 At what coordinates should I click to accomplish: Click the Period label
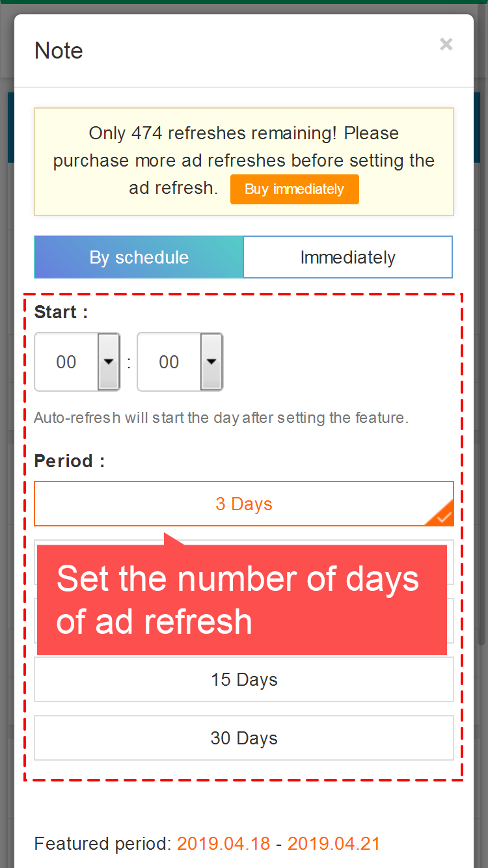[69, 461]
